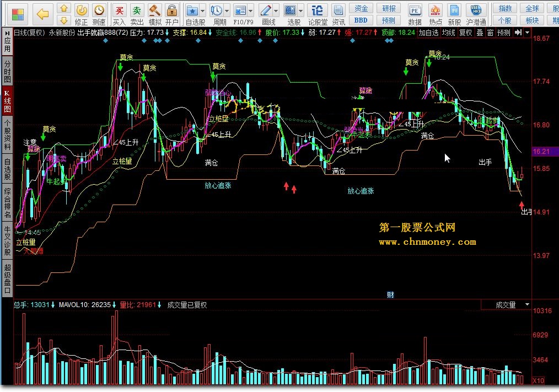Click the yellow up arrow icon

[x=63, y=8]
